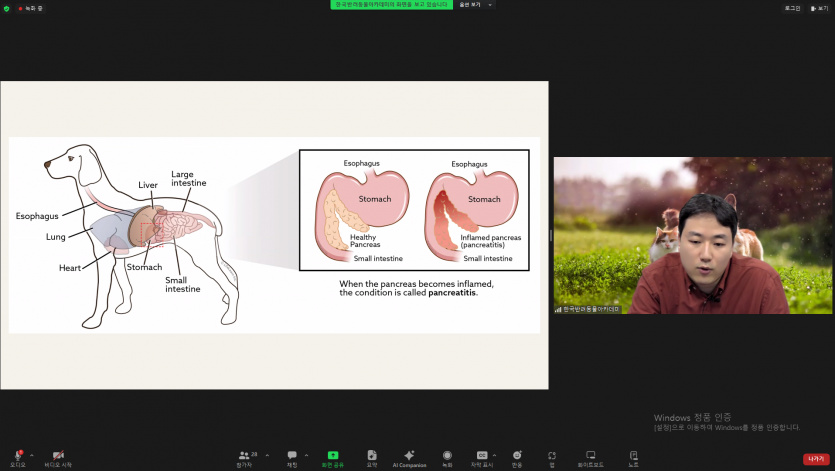Open the view options dropdown

pyautogui.click(x=476, y=5)
